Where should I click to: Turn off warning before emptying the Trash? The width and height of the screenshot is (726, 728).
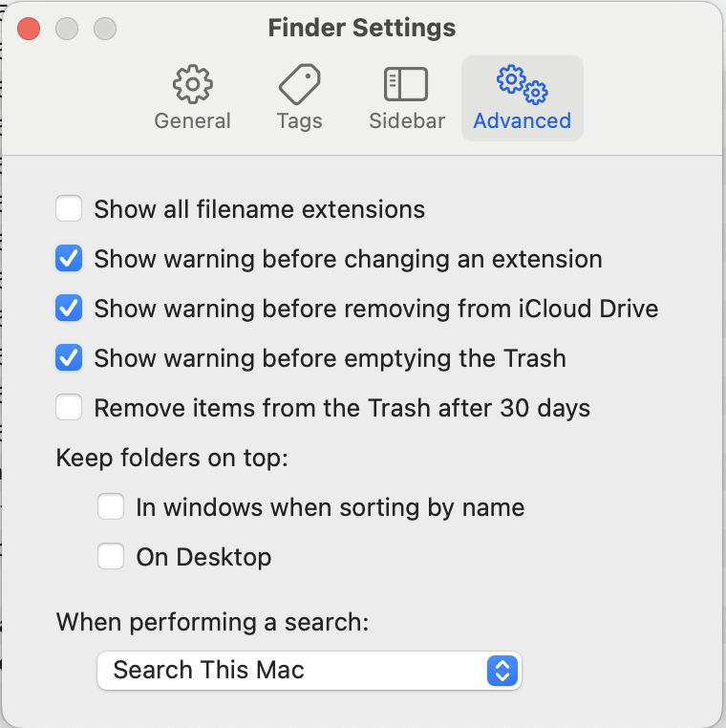[69, 358]
